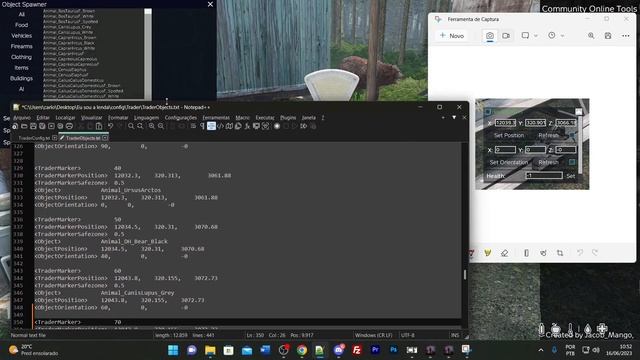Toggle word wrap in Notepad++ toolbar
The image size is (640, 360).
tap(193, 126)
